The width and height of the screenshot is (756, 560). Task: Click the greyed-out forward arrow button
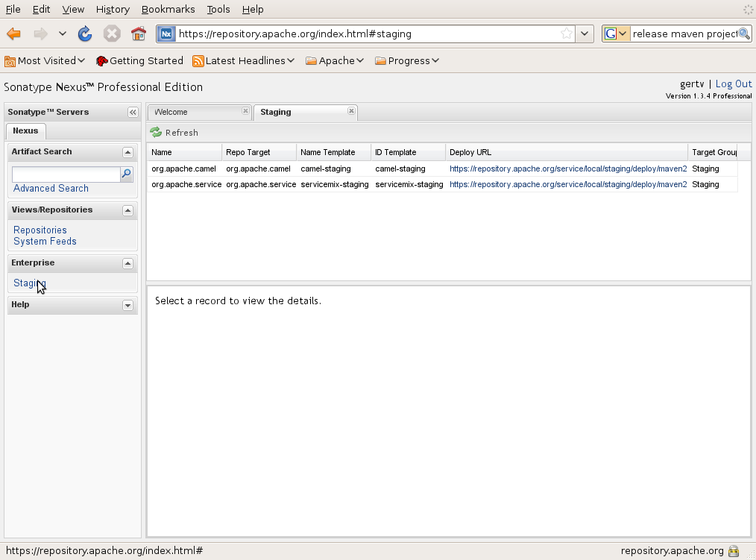[40, 34]
